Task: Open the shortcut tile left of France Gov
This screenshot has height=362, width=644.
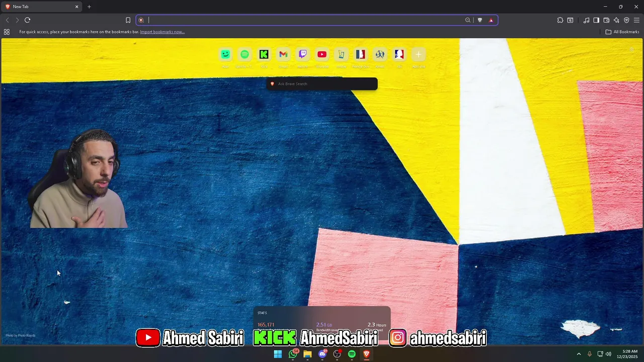Action: click(341, 54)
